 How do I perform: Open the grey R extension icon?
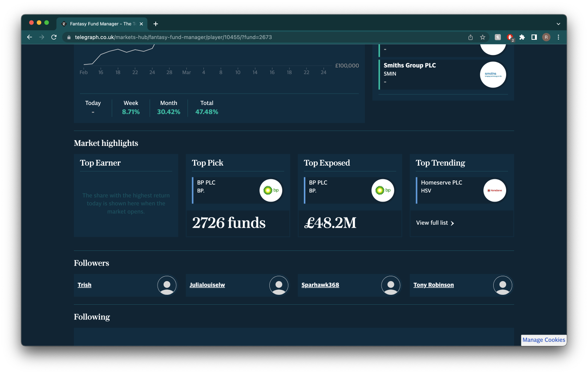click(498, 37)
